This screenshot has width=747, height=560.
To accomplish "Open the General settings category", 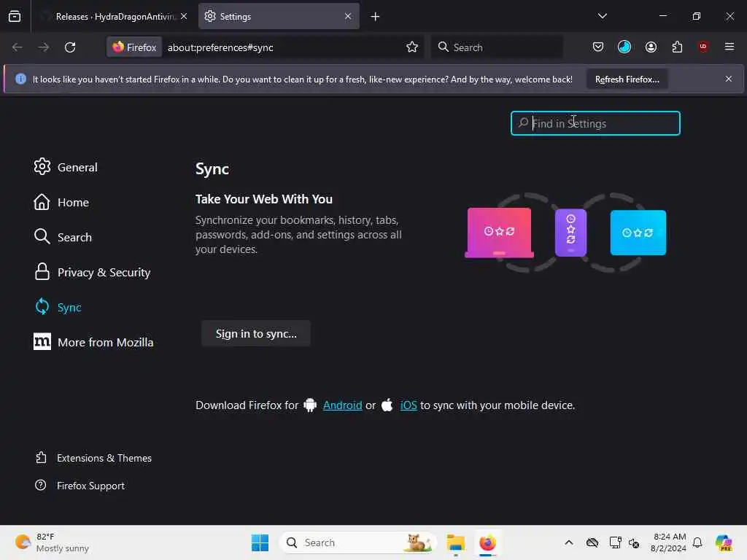I will [66, 167].
